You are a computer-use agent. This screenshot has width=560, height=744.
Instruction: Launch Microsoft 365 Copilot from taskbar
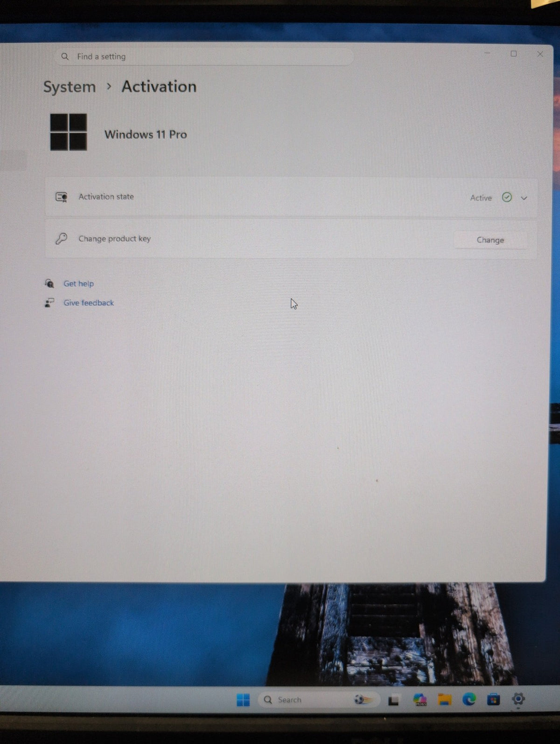pyautogui.click(x=420, y=700)
